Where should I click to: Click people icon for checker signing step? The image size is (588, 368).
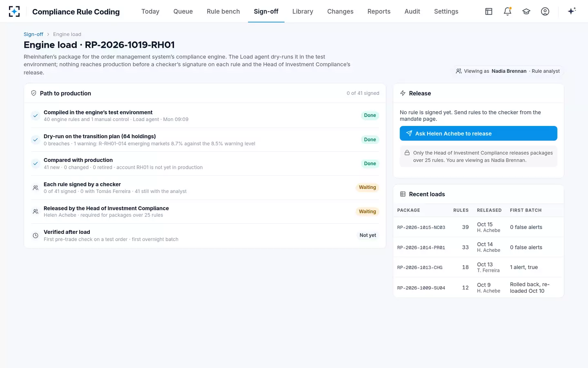(36, 188)
